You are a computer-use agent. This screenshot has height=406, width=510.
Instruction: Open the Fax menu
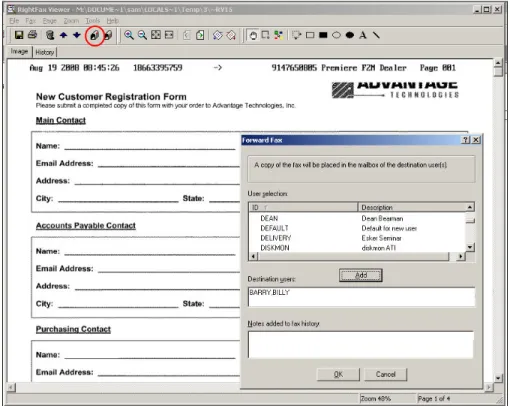[30, 21]
